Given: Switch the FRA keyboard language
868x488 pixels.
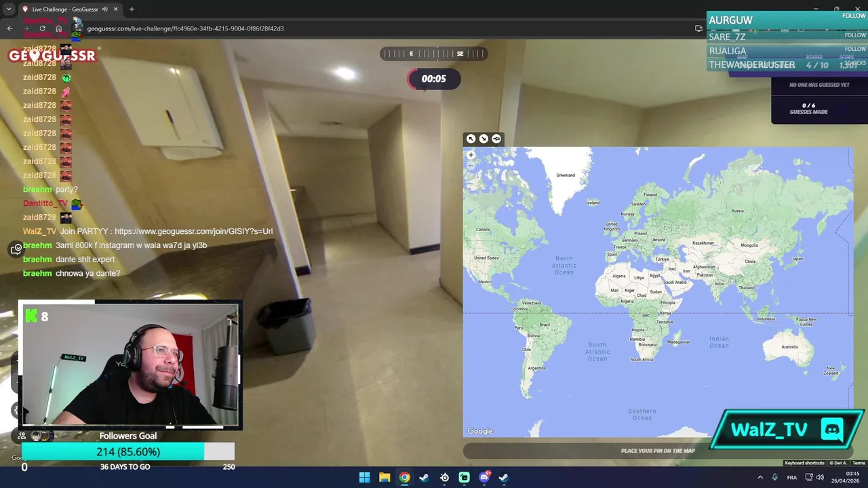Looking at the screenshot, I should (x=791, y=477).
